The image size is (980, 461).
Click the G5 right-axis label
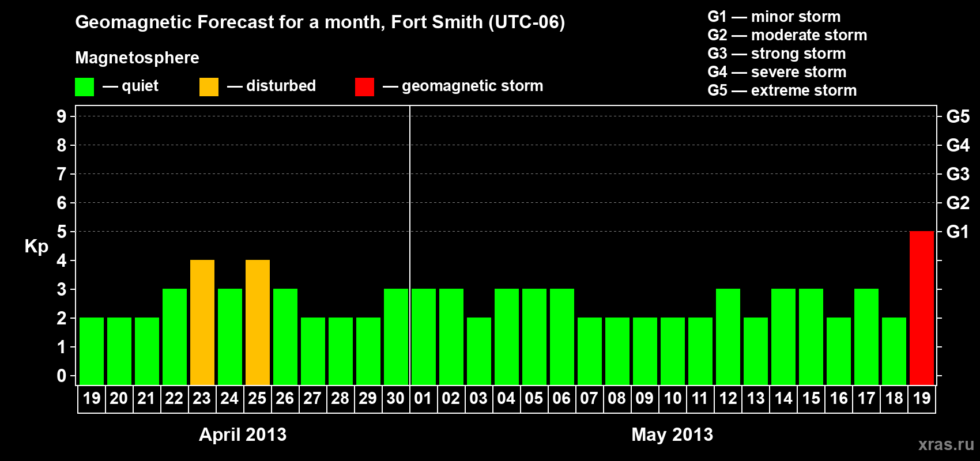[x=958, y=116]
